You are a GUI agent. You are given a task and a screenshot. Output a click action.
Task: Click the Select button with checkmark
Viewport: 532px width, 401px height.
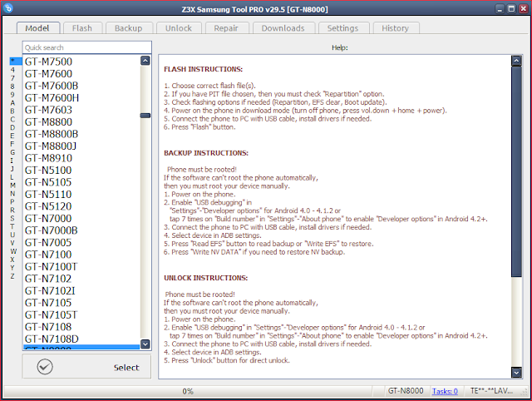pos(86,367)
